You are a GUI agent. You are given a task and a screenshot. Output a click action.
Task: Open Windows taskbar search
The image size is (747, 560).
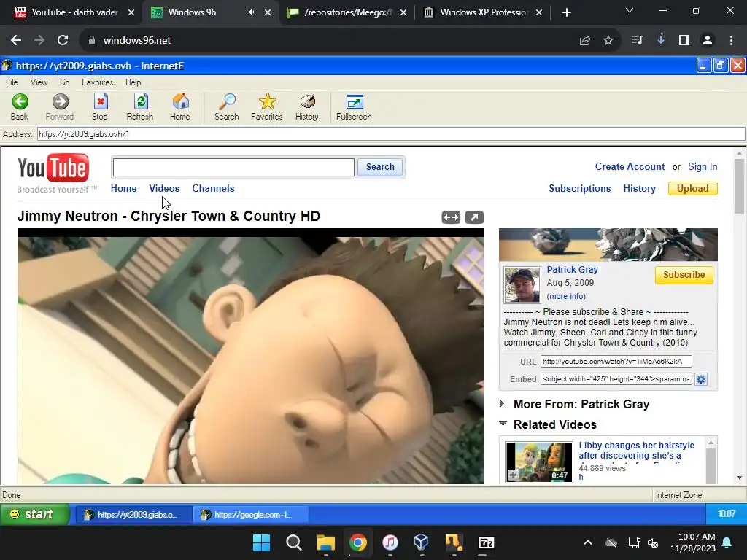point(294,542)
